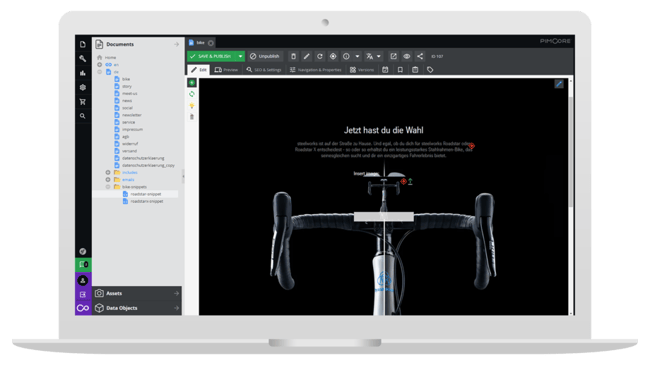The image size is (650, 365).
Task: Select 'datenschutzerklaerung_copy' in the tree
Action: 148,165
